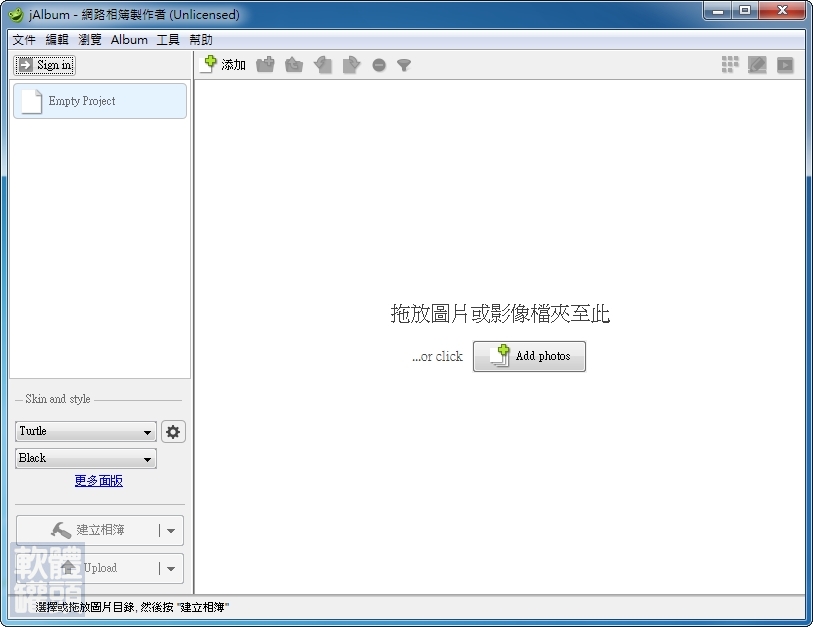Click the 拖放圖片或影像檔夾至此 heading text
This screenshot has height=627, width=813.
click(500, 314)
